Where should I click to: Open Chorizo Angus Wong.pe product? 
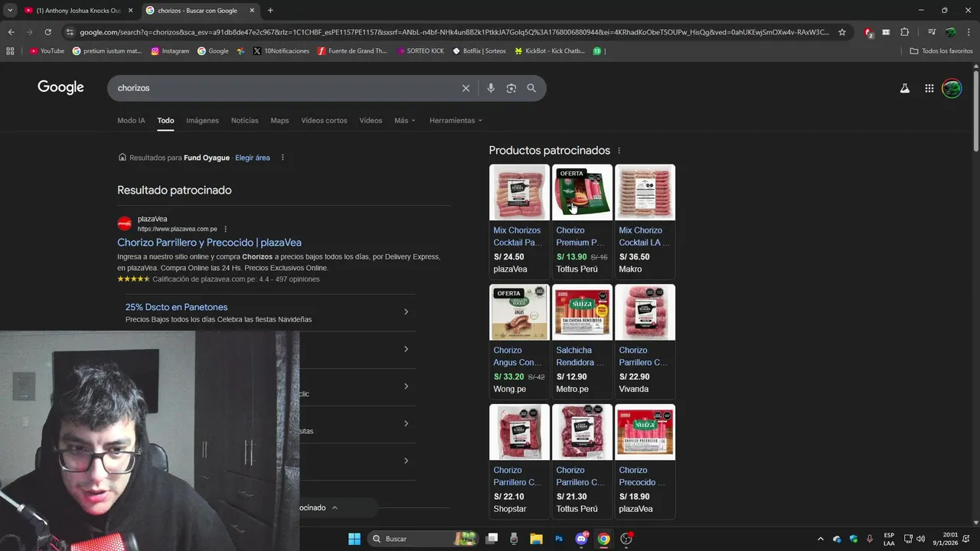coord(519,341)
